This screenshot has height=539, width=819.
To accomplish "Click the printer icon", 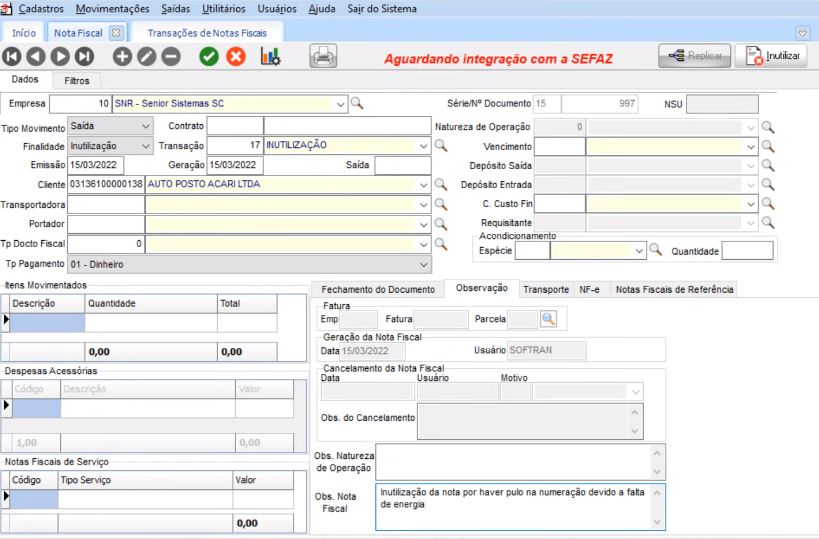I will tap(323, 57).
